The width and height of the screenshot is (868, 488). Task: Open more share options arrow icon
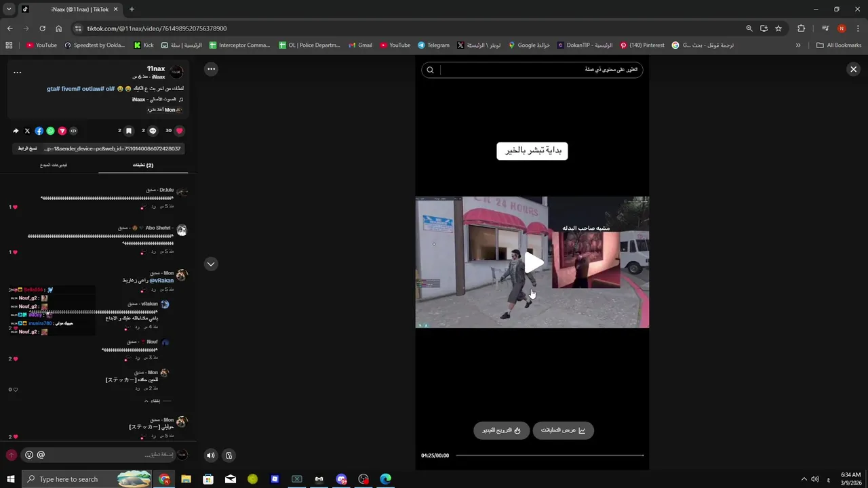point(16,131)
